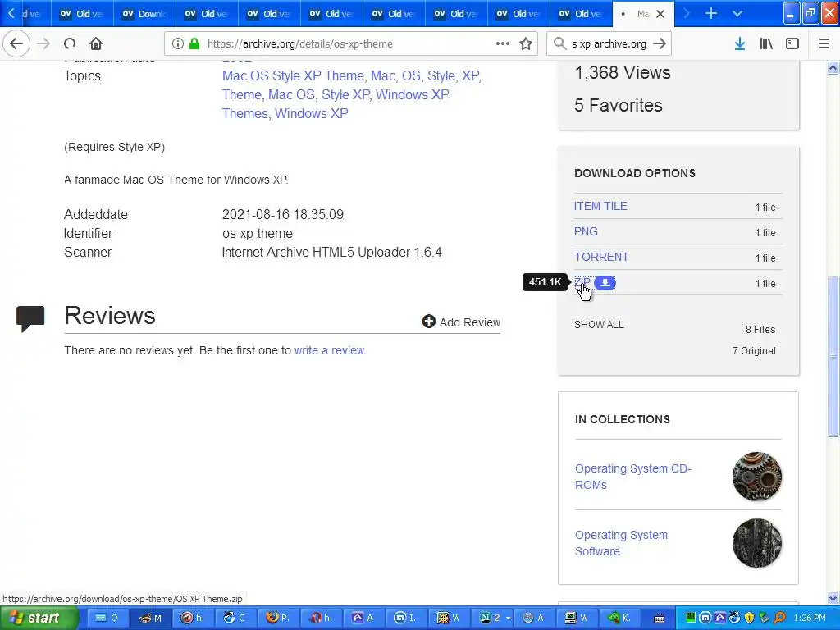Click the '8 Files' count text

click(760, 330)
